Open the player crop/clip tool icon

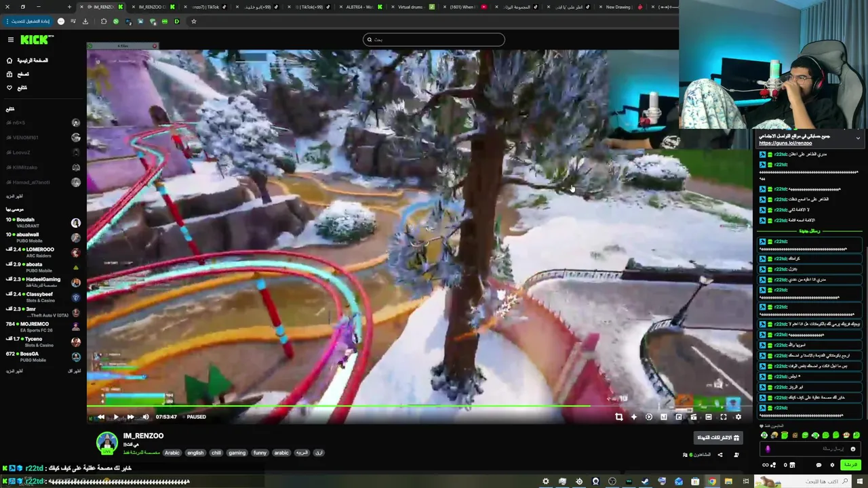619,417
